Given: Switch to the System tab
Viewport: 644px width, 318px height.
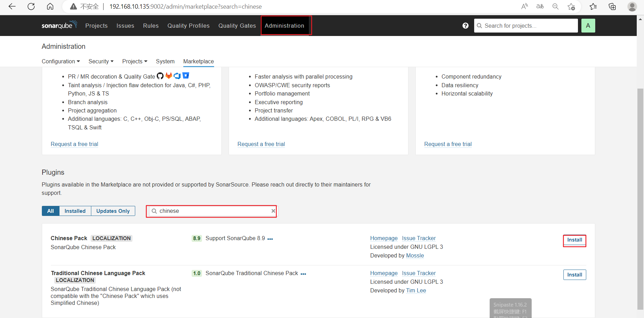Looking at the screenshot, I should 165,61.
